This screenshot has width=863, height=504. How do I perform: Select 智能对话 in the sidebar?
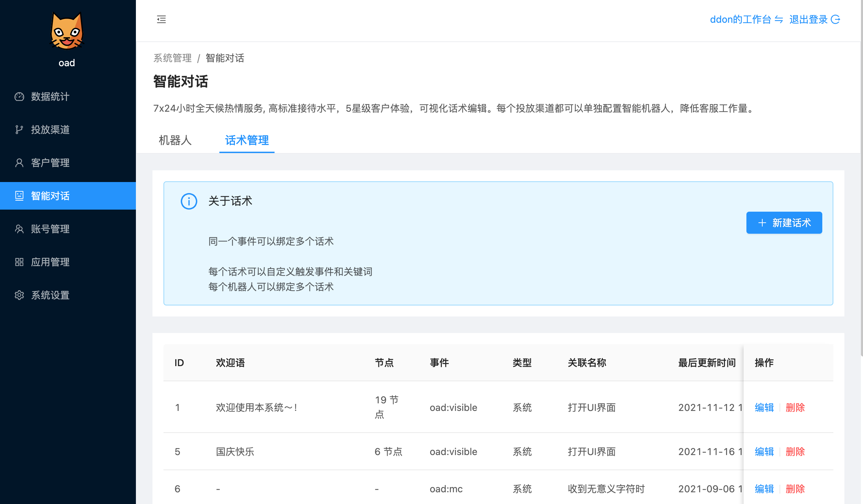pos(68,196)
